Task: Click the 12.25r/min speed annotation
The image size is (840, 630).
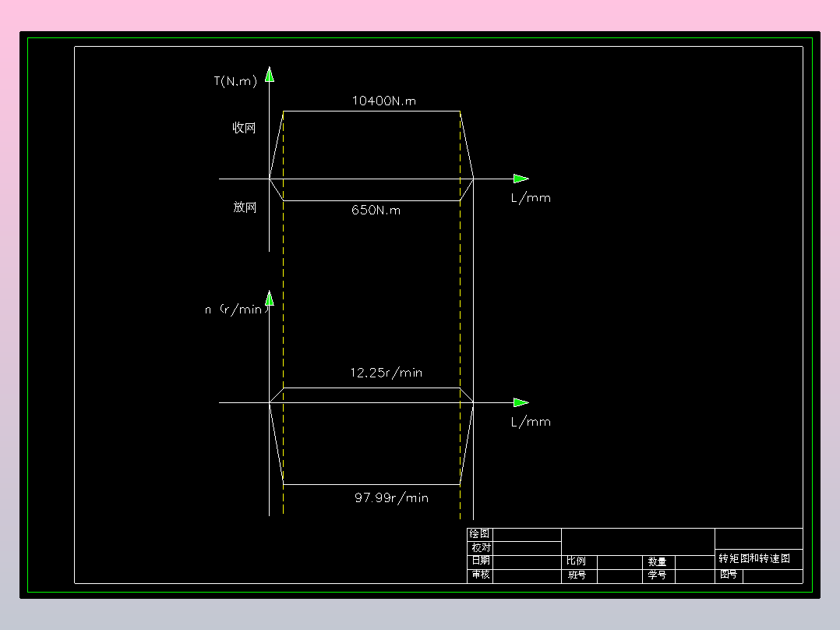Action: point(386,373)
